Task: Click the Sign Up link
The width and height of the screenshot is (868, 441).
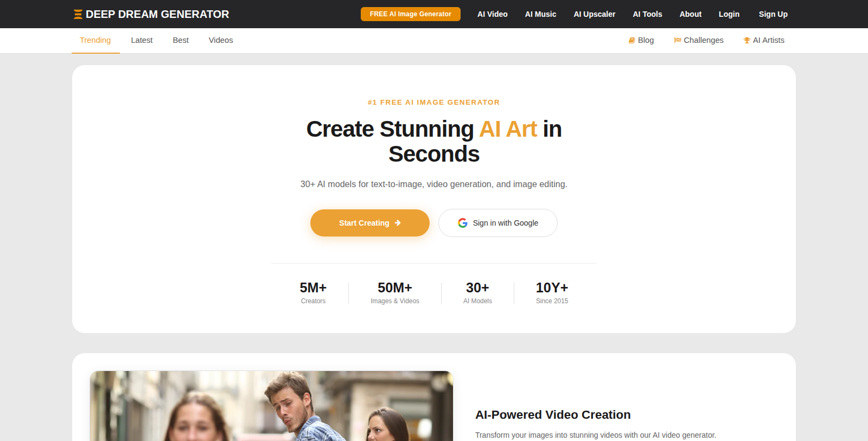Action: 773,14
